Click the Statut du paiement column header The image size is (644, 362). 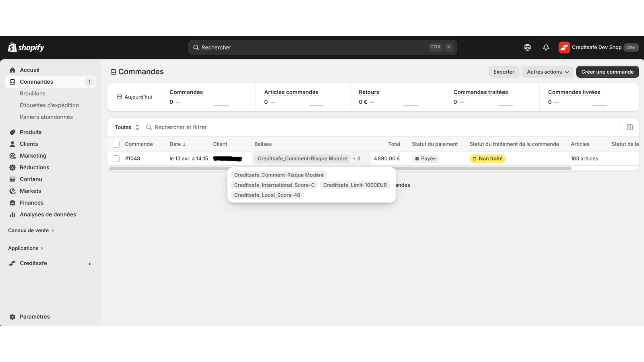[x=435, y=144]
